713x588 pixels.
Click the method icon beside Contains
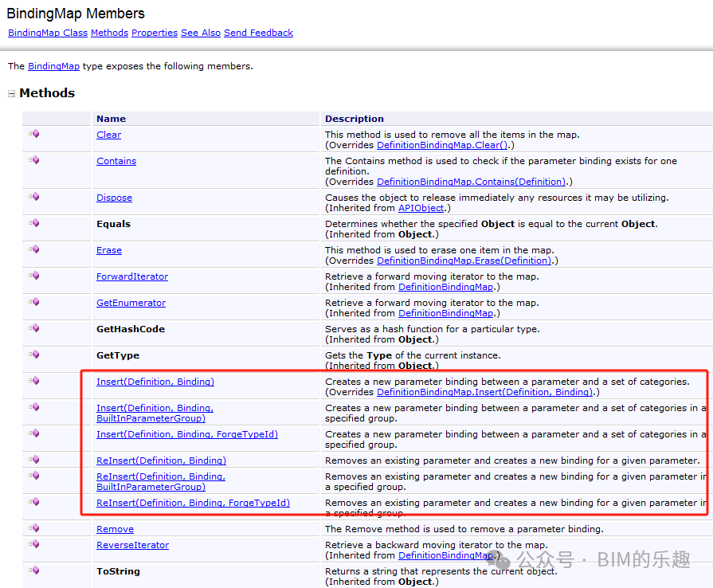click(34, 160)
